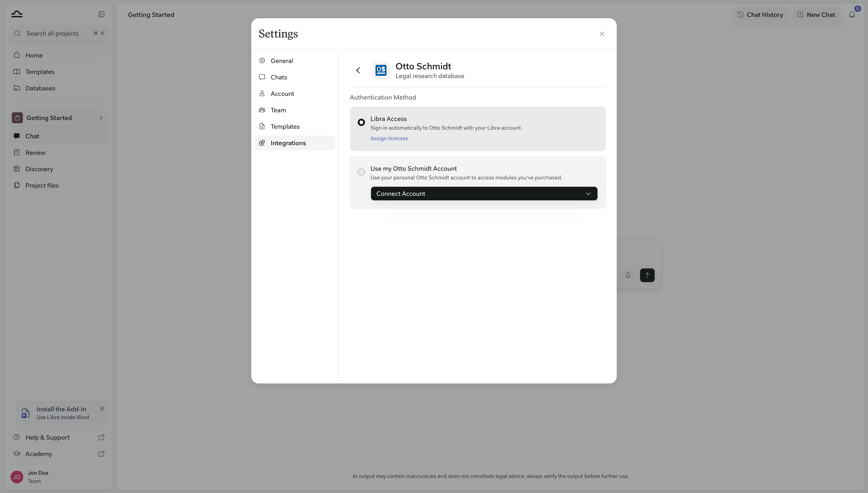Collapse the sidebar panel icon
The image size is (868, 493).
(x=101, y=14)
